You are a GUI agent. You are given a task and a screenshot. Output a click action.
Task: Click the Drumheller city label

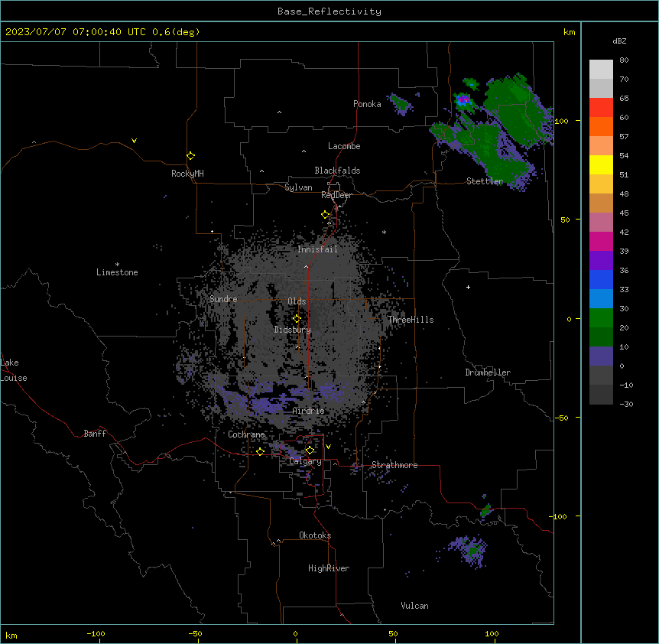tap(488, 372)
